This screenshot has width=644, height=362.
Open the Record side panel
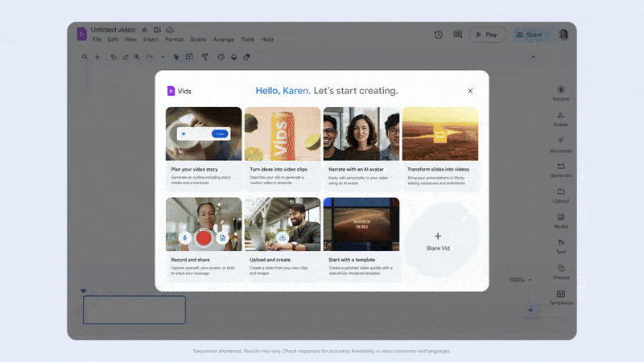click(x=560, y=93)
